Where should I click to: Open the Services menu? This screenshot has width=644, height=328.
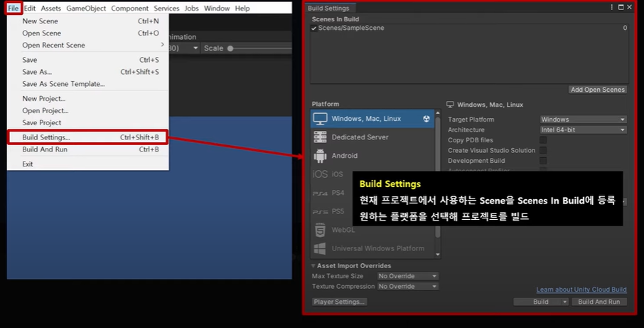point(166,9)
